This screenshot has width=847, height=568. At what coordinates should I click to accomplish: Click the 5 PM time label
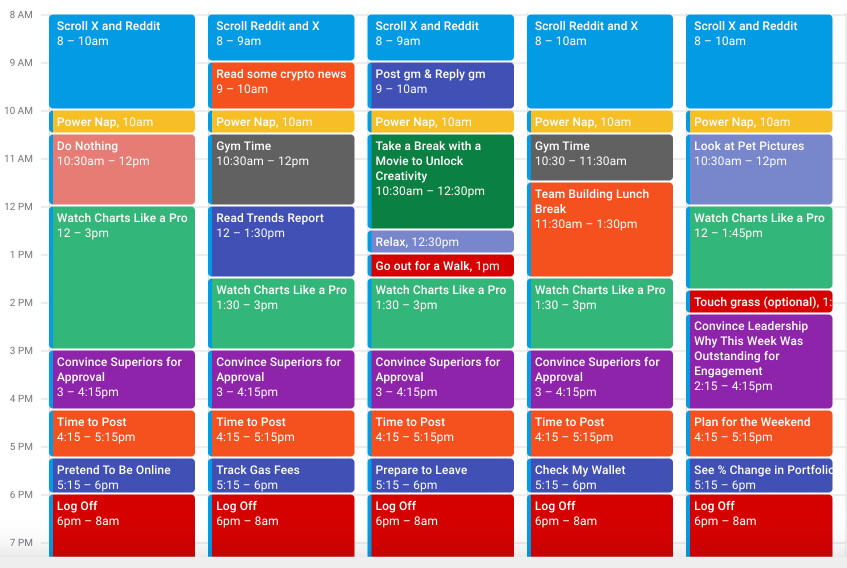point(21,447)
